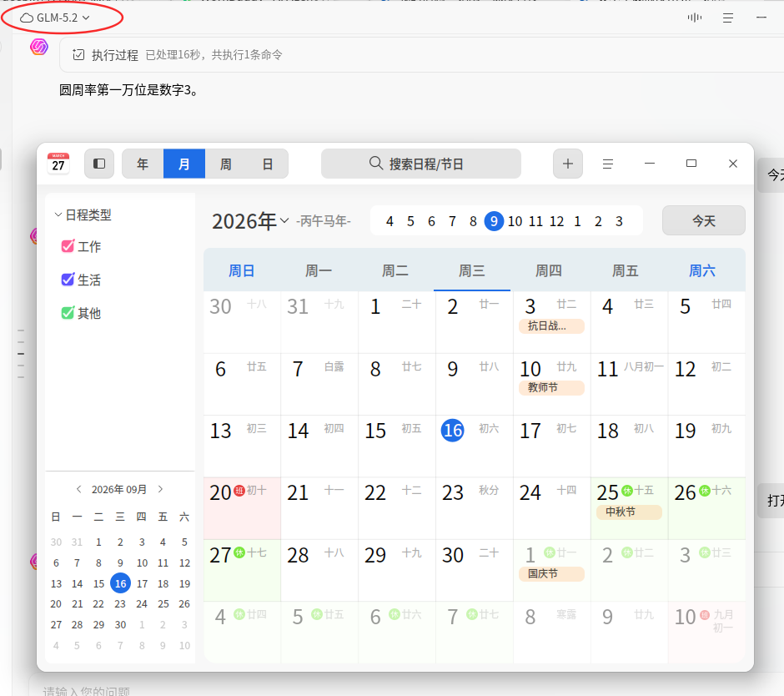Click the plus icon to add a schedule
The height and width of the screenshot is (696, 784).
pos(567,164)
